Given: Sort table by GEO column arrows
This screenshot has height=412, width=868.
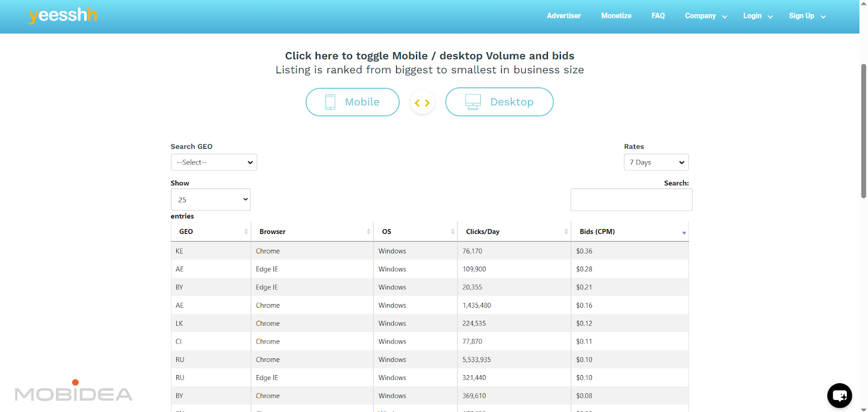Looking at the screenshot, I should [246, 232].
